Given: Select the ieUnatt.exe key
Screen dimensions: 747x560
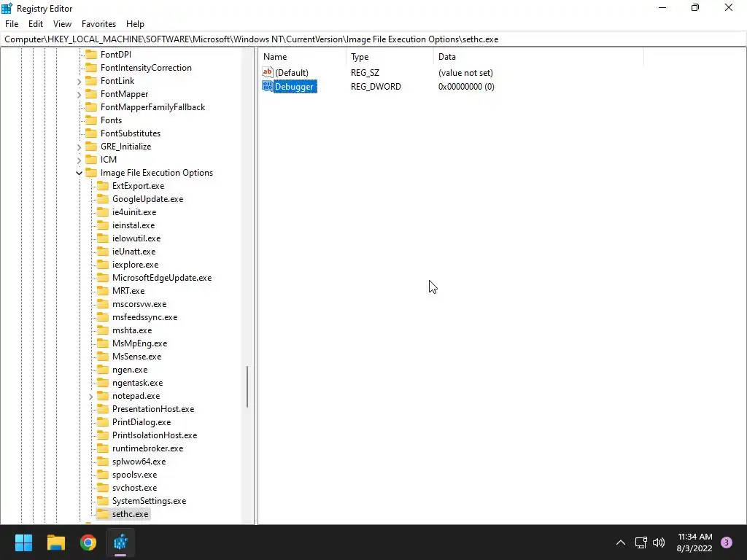Looking at the screenshot, I should point(134,252).
